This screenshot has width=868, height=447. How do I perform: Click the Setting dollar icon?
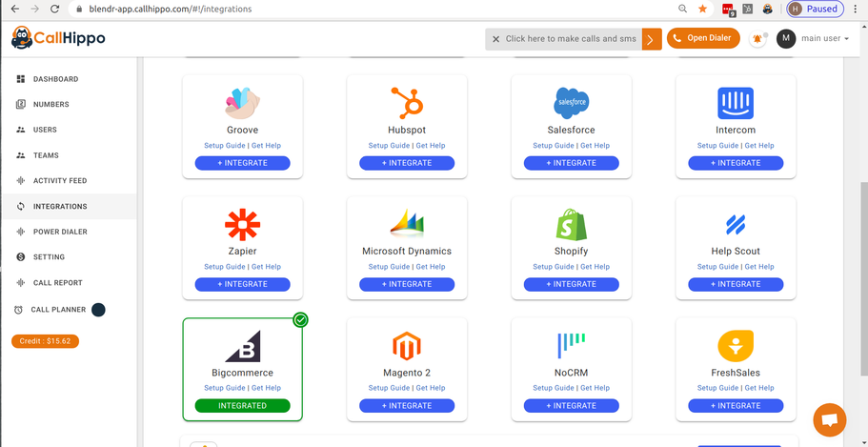(21, 257)
